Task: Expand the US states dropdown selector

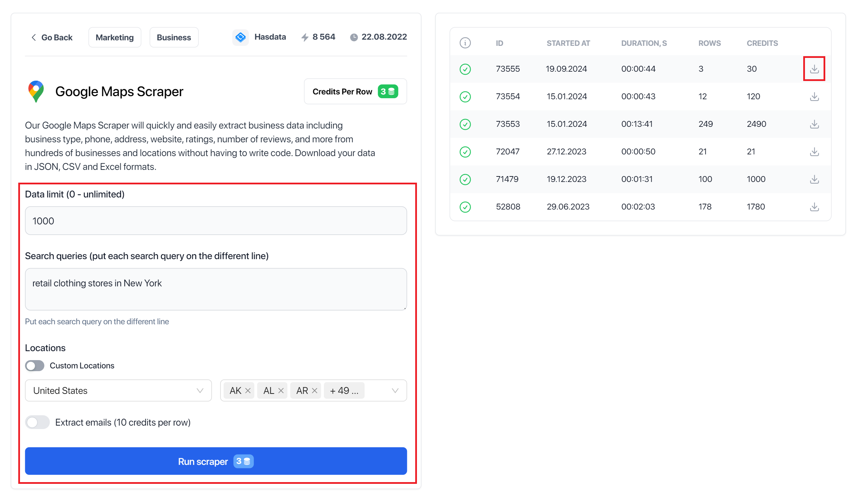Action: 395,390
